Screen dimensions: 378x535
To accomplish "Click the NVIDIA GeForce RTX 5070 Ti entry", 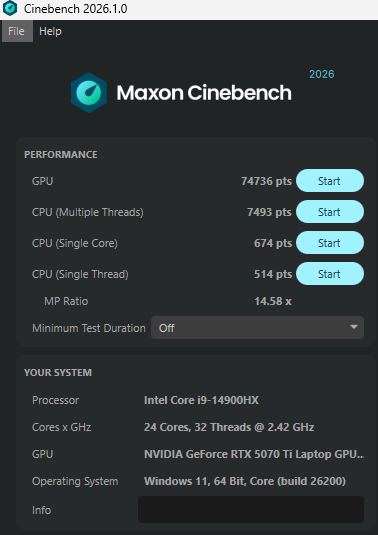I will (254, 454).
